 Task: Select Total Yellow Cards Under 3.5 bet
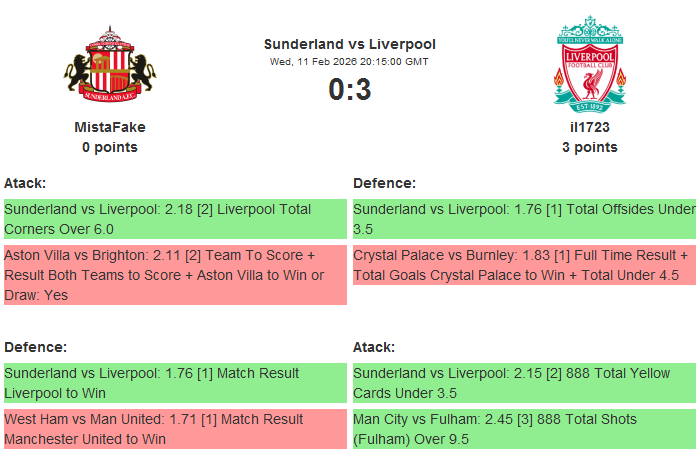(524, 383)
